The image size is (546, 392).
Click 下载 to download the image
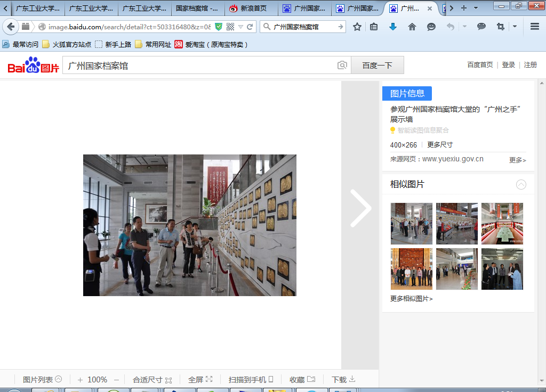pyautogui.click(x=343, y=379)
